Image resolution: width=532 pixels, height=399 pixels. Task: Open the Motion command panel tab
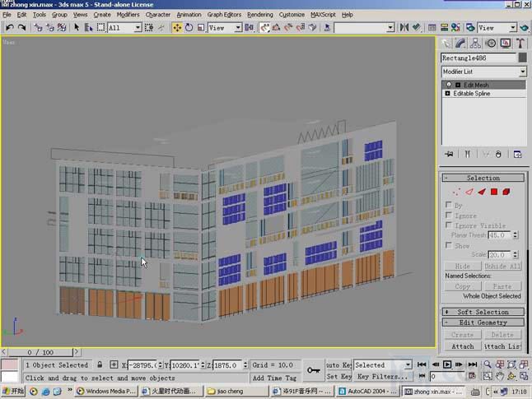click(491, 44)
